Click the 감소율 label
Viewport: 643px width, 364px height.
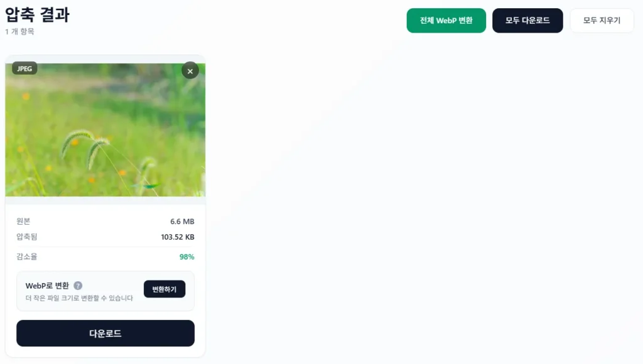coord(26,257)
